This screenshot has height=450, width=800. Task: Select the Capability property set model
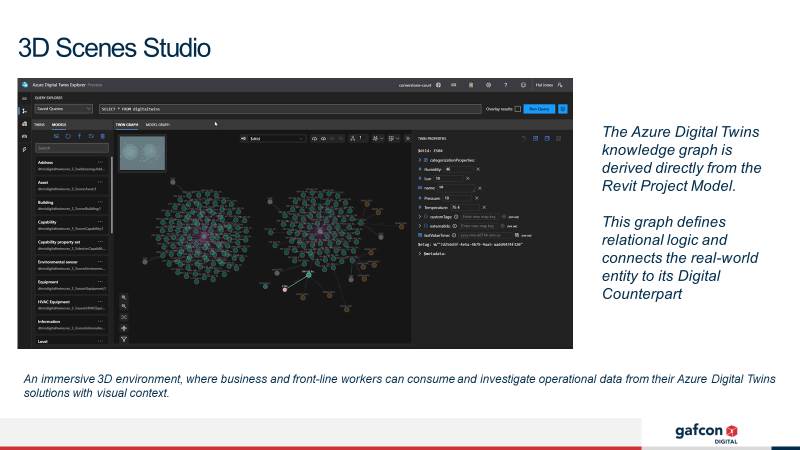70,245
